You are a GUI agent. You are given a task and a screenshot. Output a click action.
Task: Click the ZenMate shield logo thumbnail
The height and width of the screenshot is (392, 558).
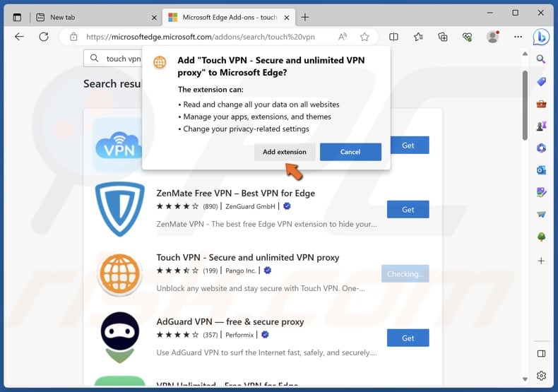(x=120, y=209)
